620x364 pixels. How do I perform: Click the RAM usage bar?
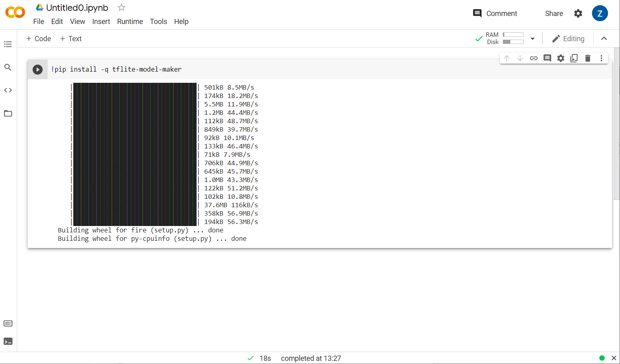513,35
